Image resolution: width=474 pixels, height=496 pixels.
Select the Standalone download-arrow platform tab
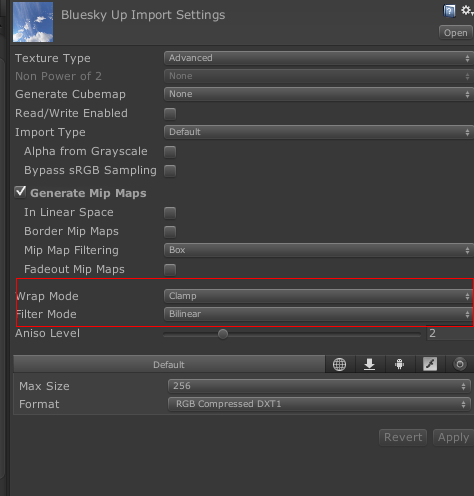(370, 364)
